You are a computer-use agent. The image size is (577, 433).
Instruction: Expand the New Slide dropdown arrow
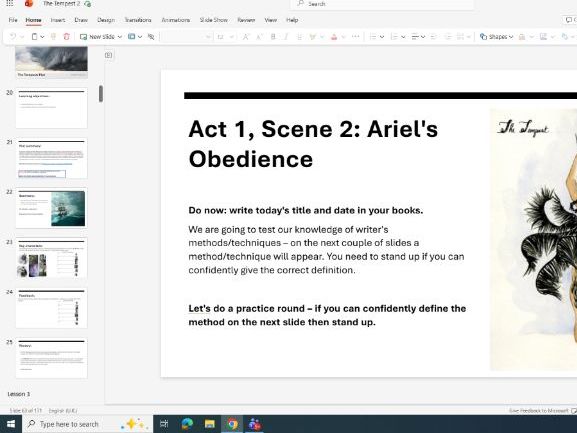tap(120, 37)
